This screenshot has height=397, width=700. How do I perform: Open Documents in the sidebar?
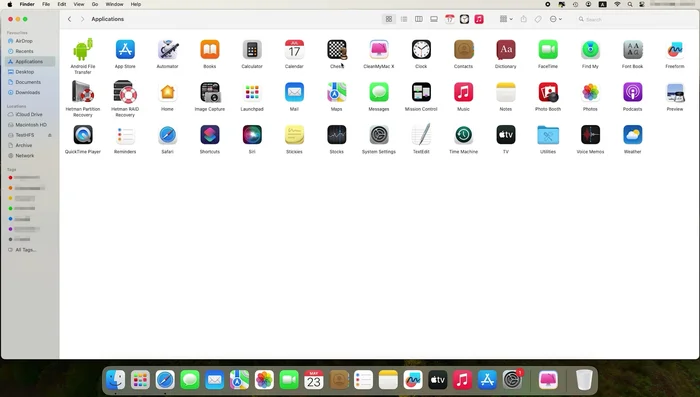coord(29,82)
